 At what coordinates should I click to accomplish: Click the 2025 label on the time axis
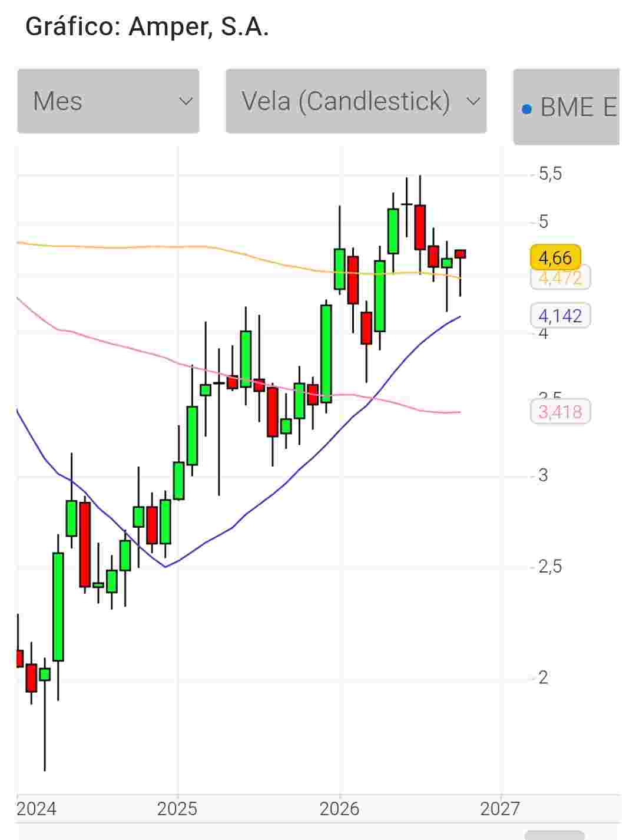[x=177, y=809]
